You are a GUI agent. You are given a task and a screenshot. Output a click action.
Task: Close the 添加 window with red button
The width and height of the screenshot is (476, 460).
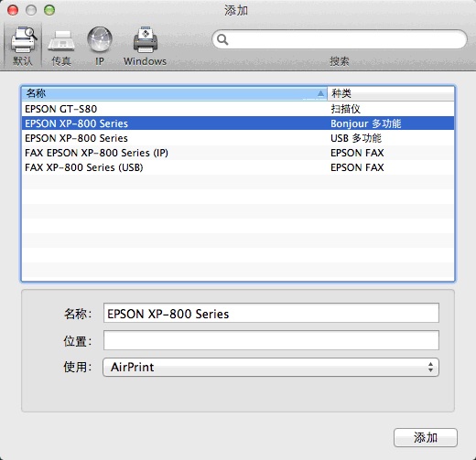coord(13,10)
